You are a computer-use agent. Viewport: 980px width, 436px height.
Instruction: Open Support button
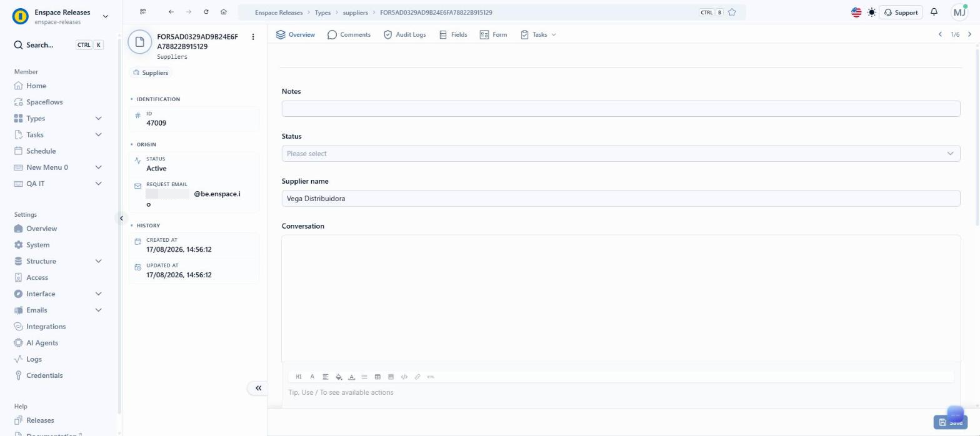coord(901,12)
